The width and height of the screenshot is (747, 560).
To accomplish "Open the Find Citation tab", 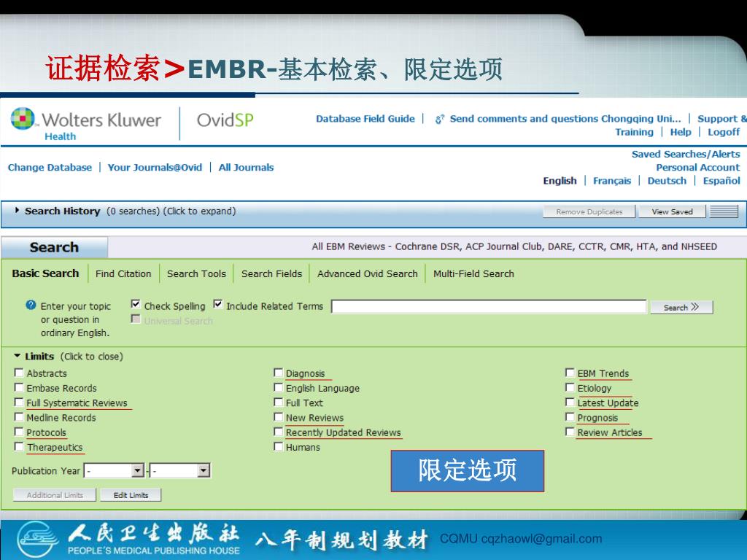I will [123, 274].
